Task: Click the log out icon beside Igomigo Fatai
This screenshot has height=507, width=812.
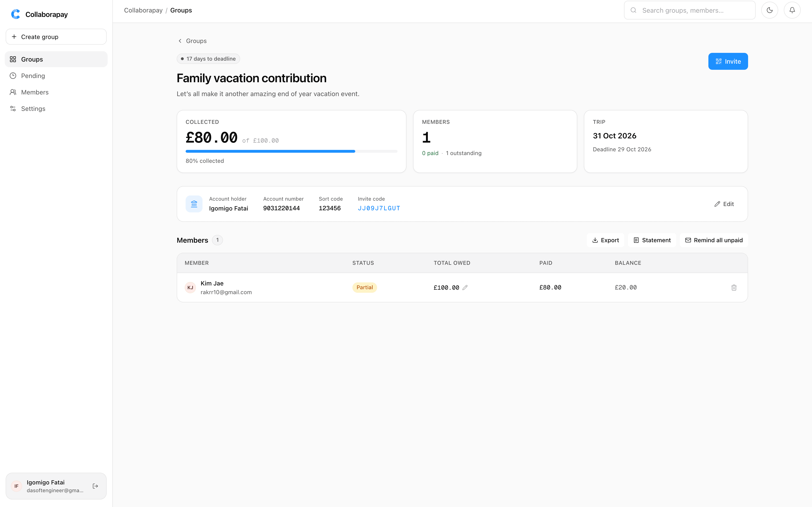Action: (x=95, y=486)
